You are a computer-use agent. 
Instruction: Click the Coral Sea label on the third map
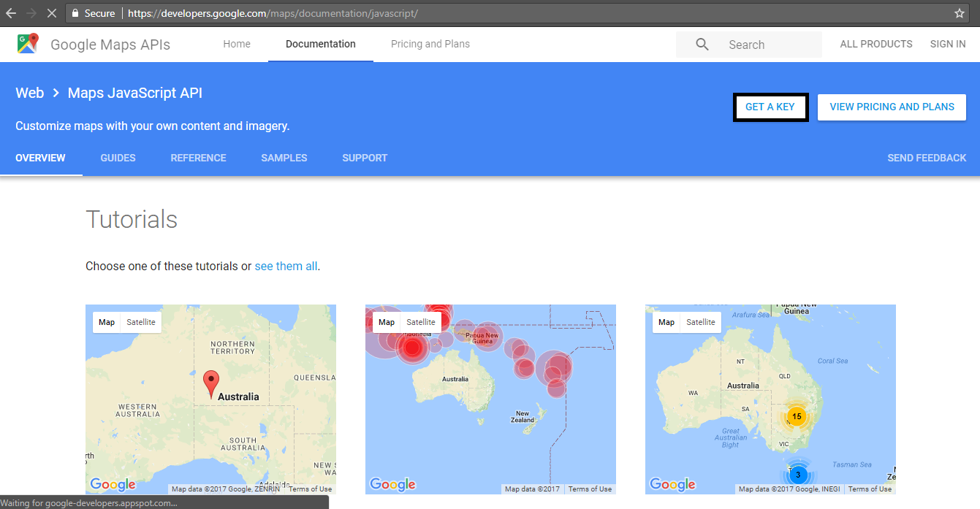pyautogui.click(x=832, y=361)
